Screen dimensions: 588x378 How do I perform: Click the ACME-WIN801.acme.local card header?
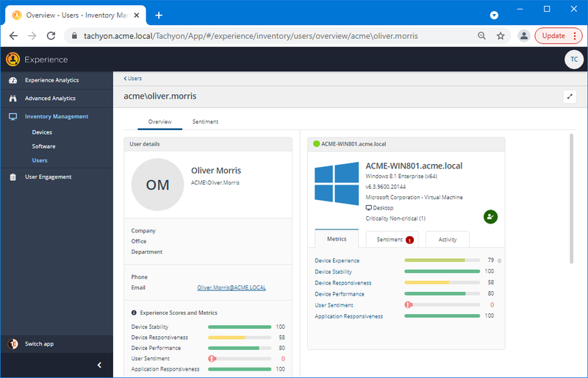click(x=406, y=144)
